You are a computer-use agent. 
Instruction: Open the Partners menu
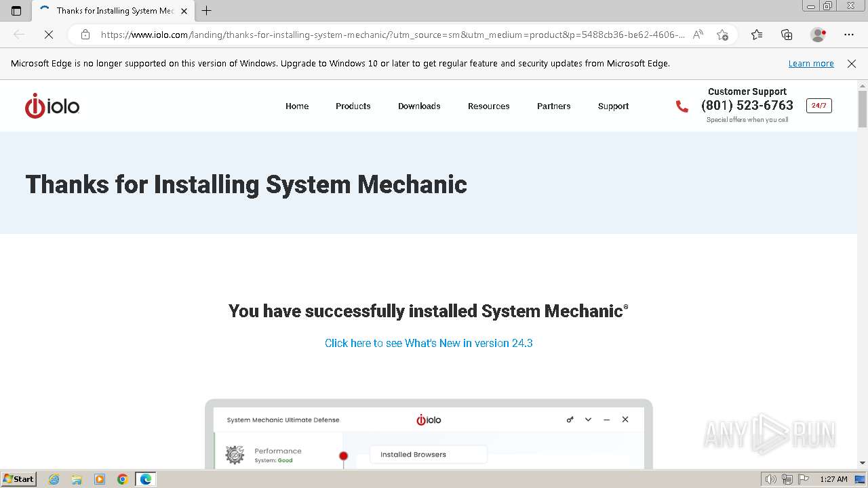(553, 106)
